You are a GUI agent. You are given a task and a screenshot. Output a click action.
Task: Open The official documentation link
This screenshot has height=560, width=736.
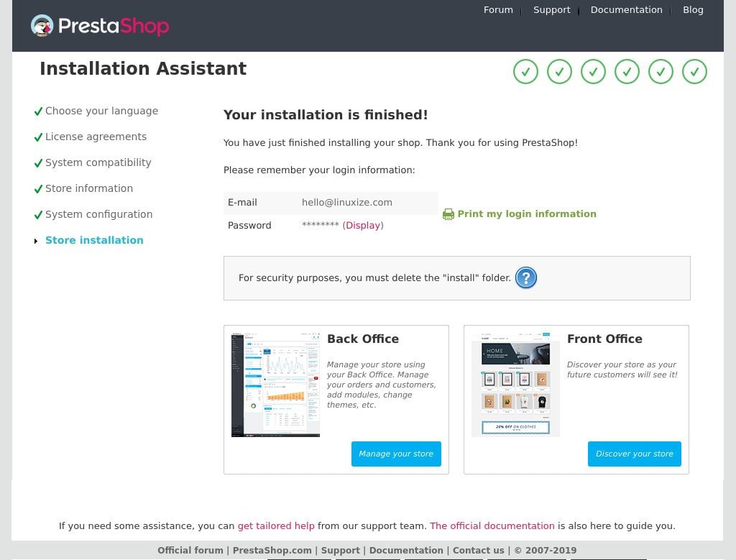coord(492,525)
